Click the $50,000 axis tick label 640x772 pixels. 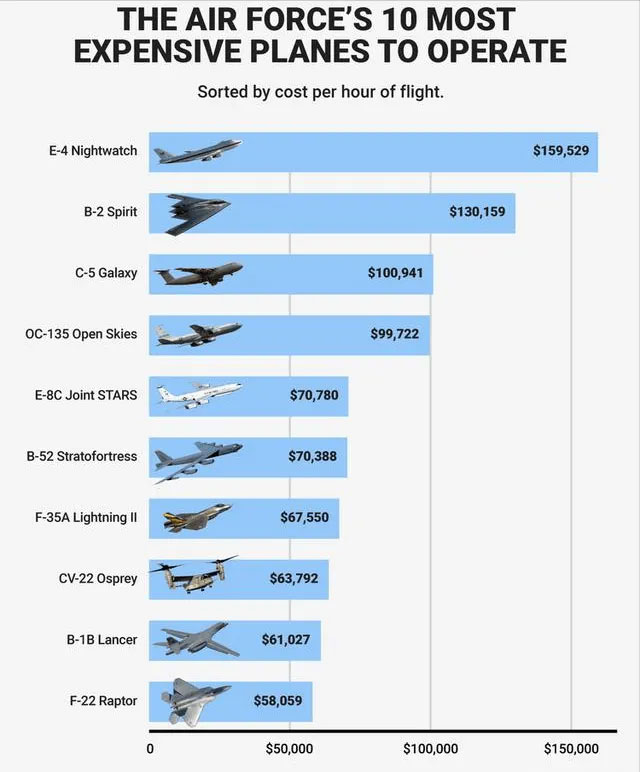[289, 749]
